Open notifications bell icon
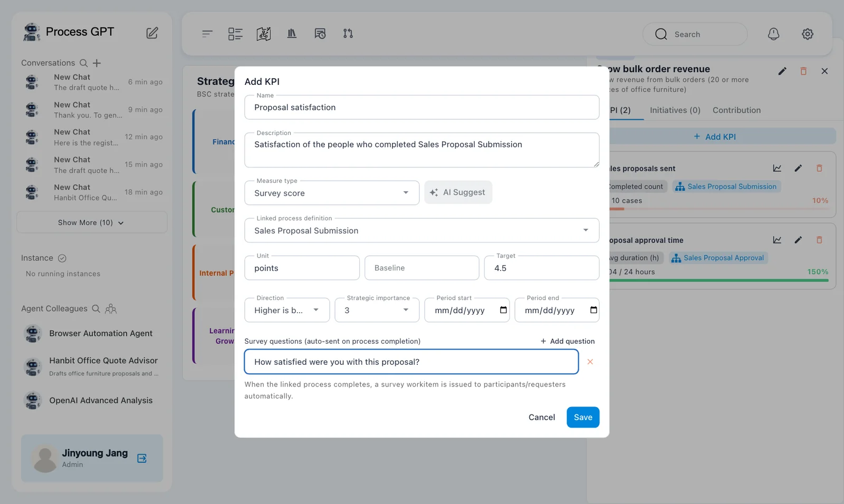 [773, 34]
